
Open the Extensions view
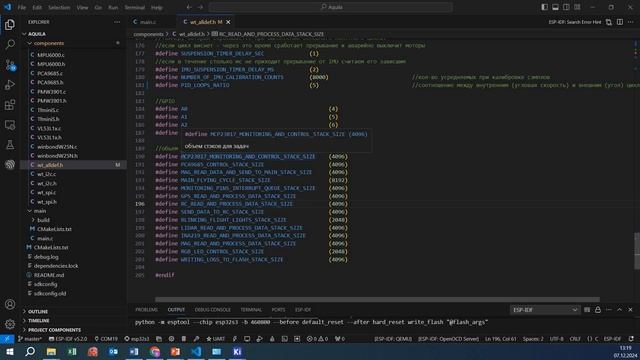click(x=10, y=104)
